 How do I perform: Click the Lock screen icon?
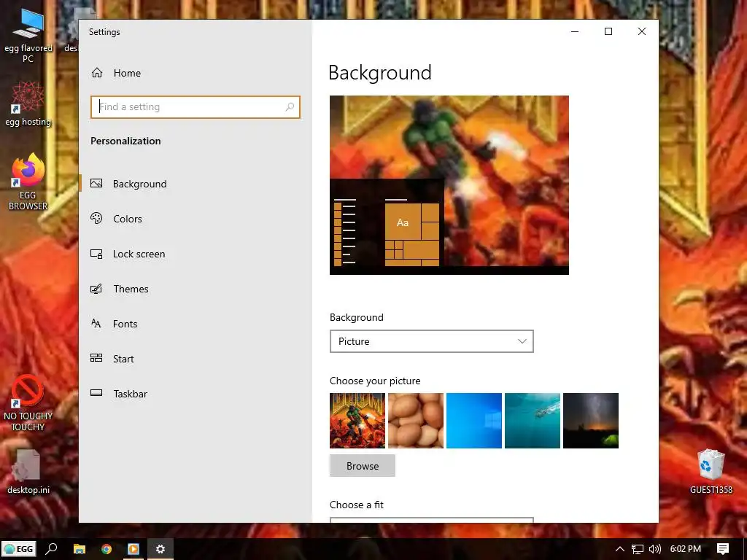pyautogui.click(x=96, y=254)
